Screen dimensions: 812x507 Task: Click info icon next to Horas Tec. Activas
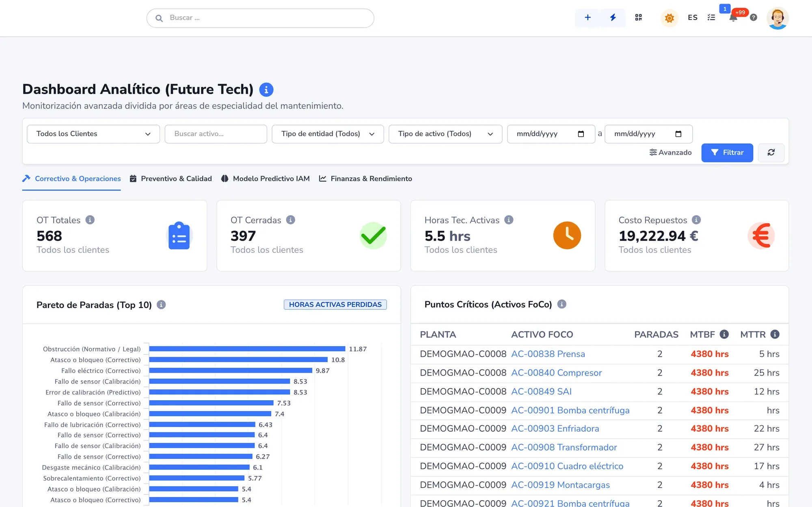509,220
